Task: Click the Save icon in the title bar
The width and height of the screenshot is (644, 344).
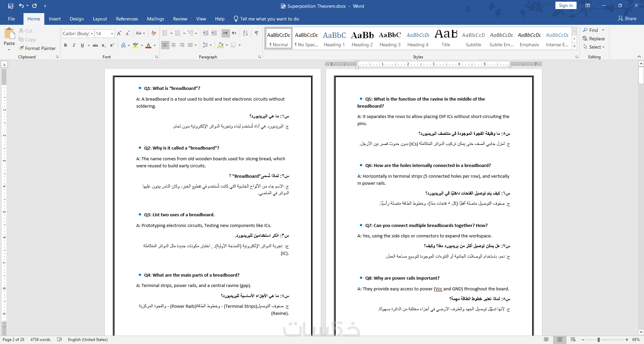Action: click(x=11, y=6)
